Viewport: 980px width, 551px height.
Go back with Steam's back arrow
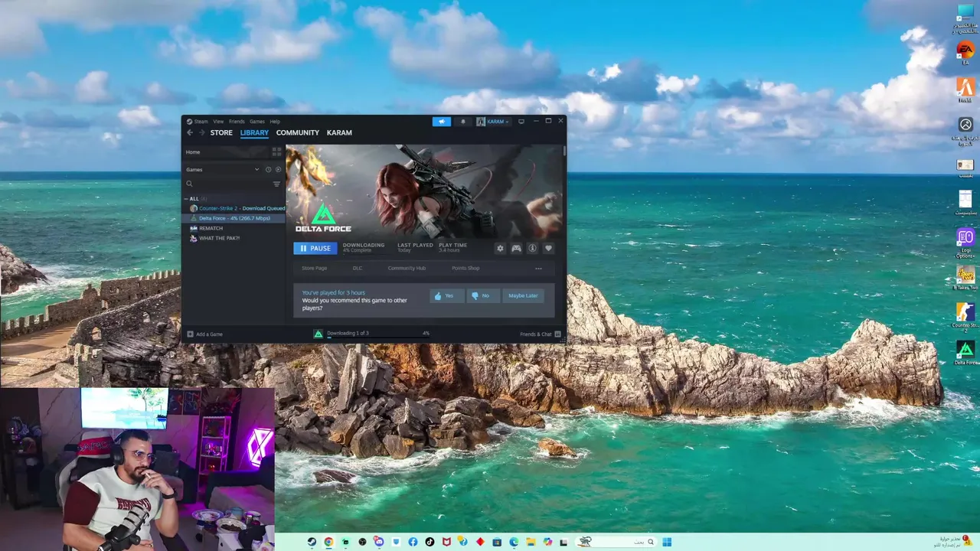point(190,132)
